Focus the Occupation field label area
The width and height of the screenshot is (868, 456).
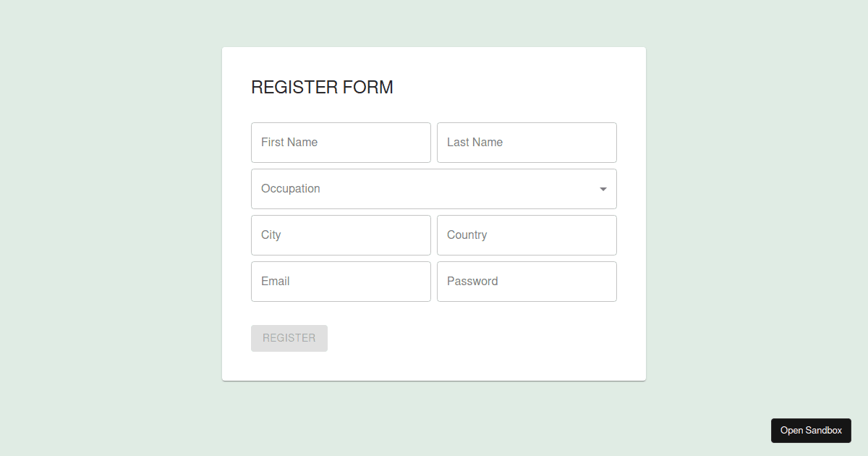[x=290, y=189]
